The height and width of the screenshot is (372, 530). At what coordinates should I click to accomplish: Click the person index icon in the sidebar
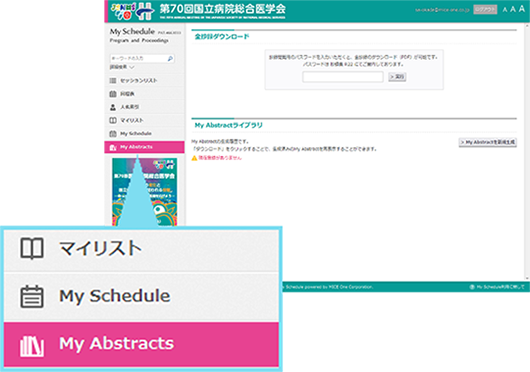tap(113, 107)
